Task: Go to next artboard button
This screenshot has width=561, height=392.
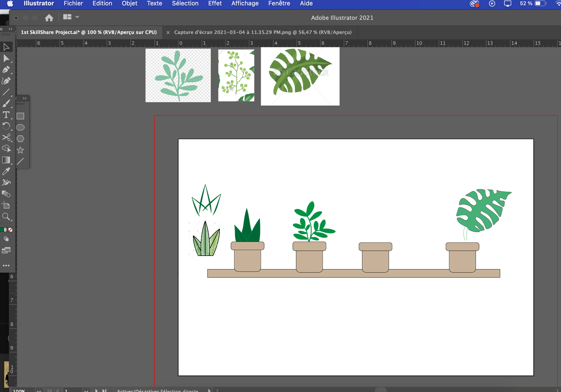Action: pyautogui.click(x=96, y=391)
